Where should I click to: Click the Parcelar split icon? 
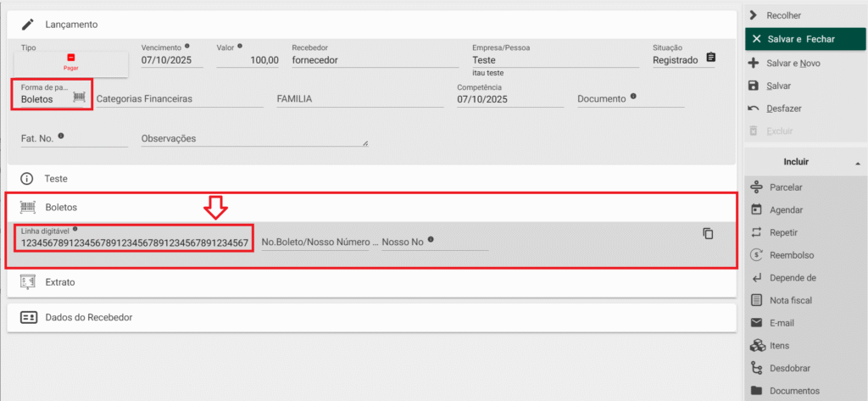757,187
